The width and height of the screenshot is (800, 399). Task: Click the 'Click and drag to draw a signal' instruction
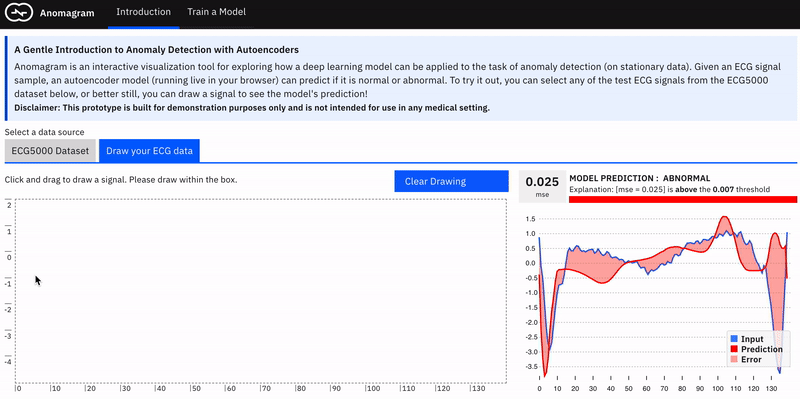[x=121, y=180]
